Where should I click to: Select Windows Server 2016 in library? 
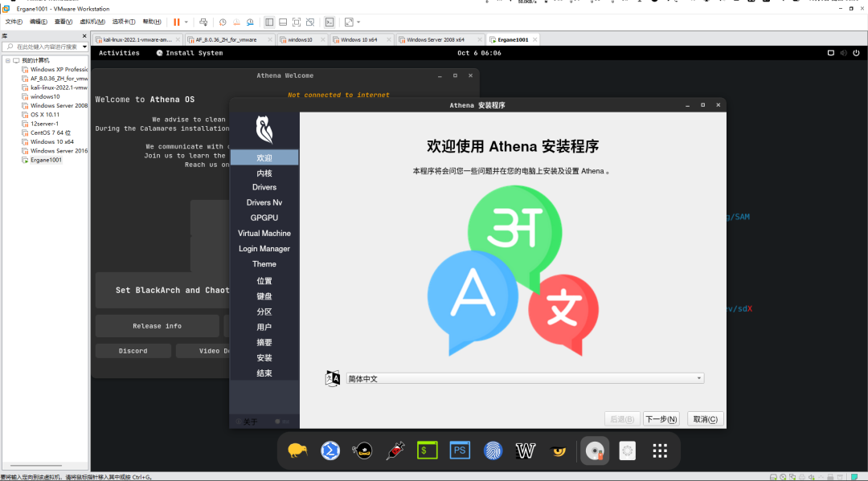pyautogui.click(x=55, y=151)
